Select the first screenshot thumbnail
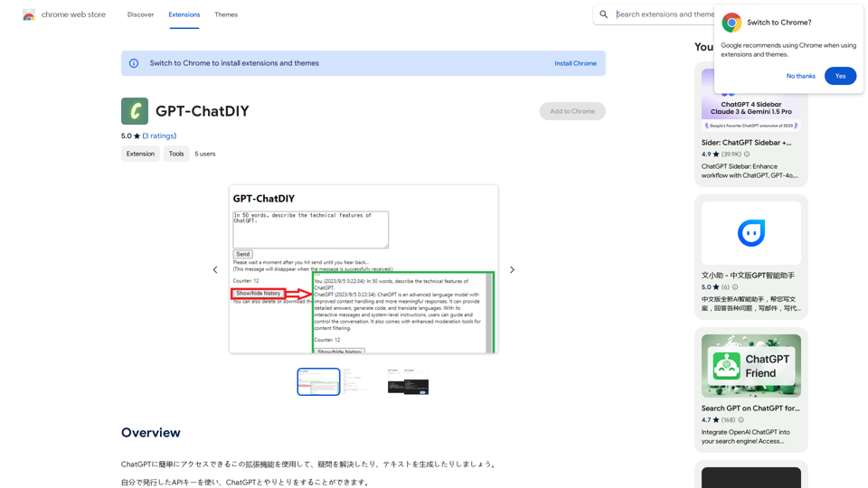This screenshot has height=488, width=868. pyautogui.click(x=318, y=381)
